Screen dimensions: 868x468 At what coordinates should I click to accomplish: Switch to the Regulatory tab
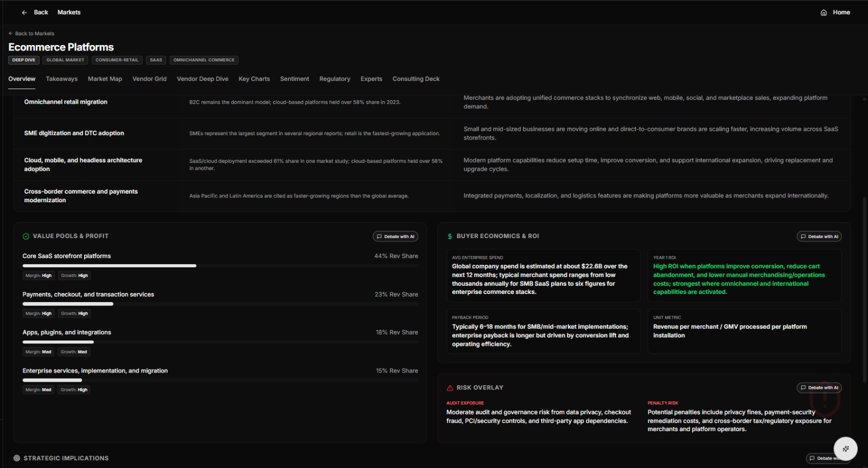[335, 79]
